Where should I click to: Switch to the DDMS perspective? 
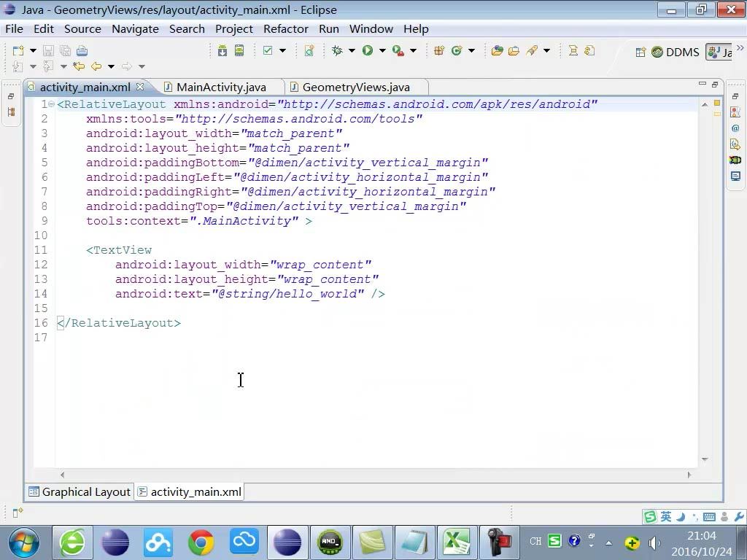tap(676, 52)
